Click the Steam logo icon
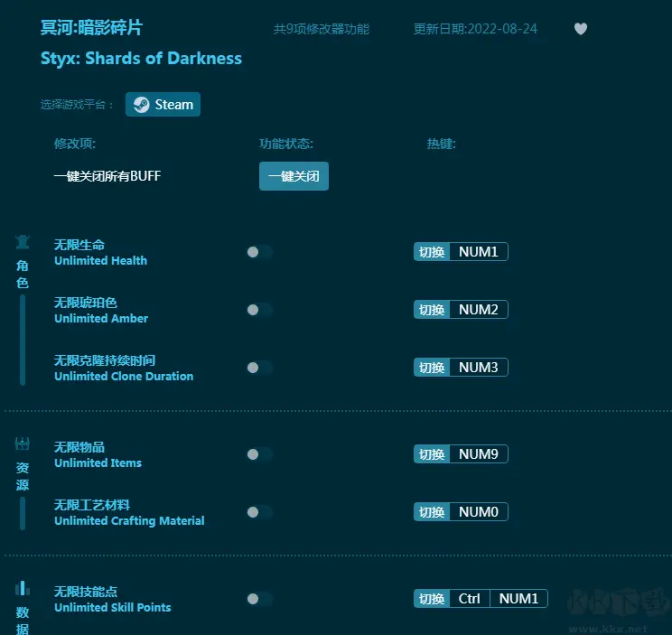The image size is (672, 635). pyautogui.click(x=141, y=105)
